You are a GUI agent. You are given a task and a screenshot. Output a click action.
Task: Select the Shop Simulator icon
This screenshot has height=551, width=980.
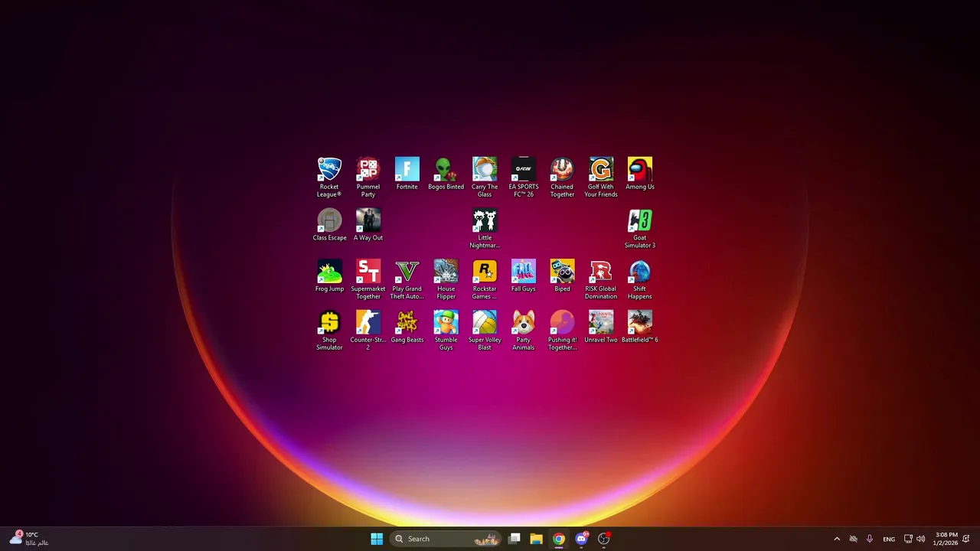point(329,331)
